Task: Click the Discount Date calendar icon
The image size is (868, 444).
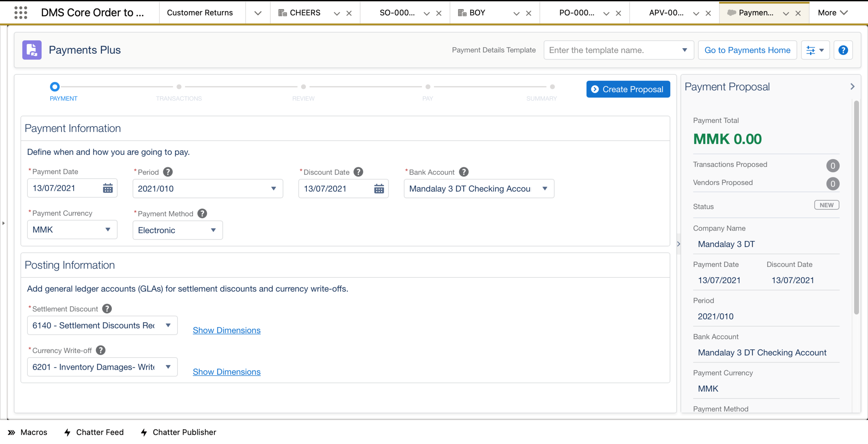Action: coord(379,189)
